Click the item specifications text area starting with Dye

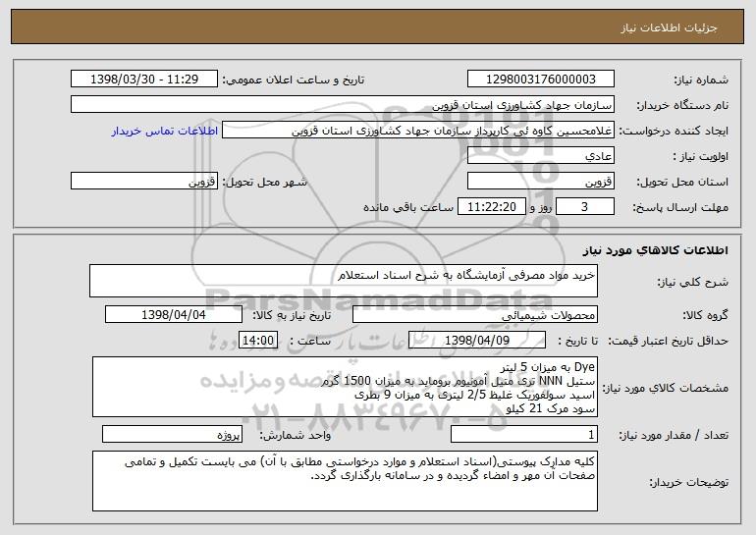(x=345, y=387)
